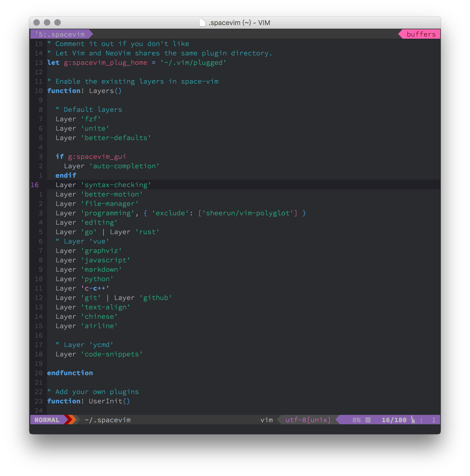Click the Layer 'c-c++' line
Image resolution: width=470 pixels, height=476 pixels.
82,288
